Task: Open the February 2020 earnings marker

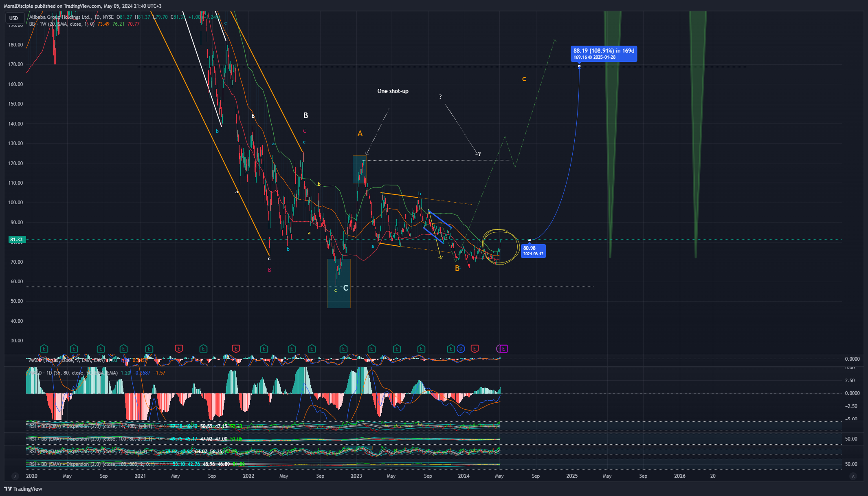Action: [x=44, y=348]
